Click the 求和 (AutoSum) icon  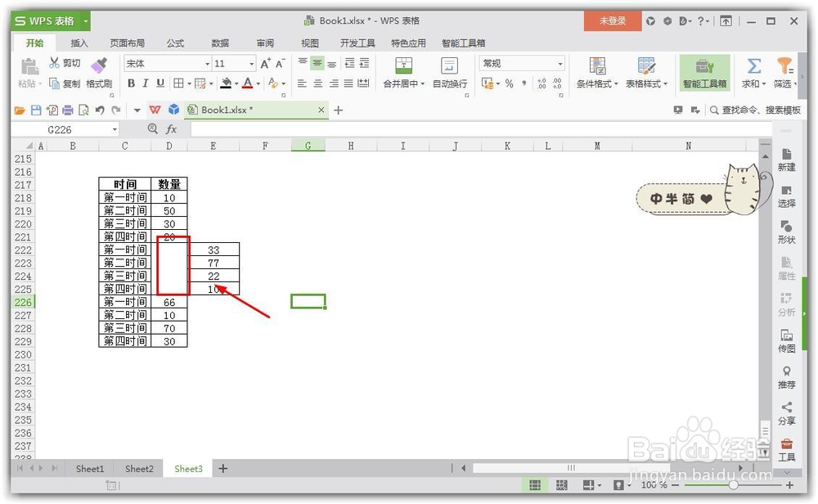coord(753,65)
